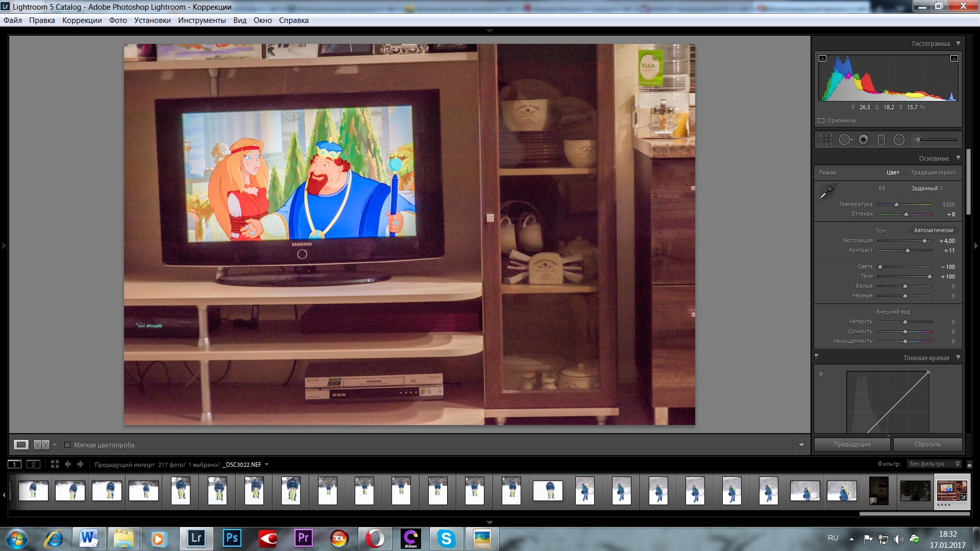Select the Spot Removal tool

[x=845, y=140]
